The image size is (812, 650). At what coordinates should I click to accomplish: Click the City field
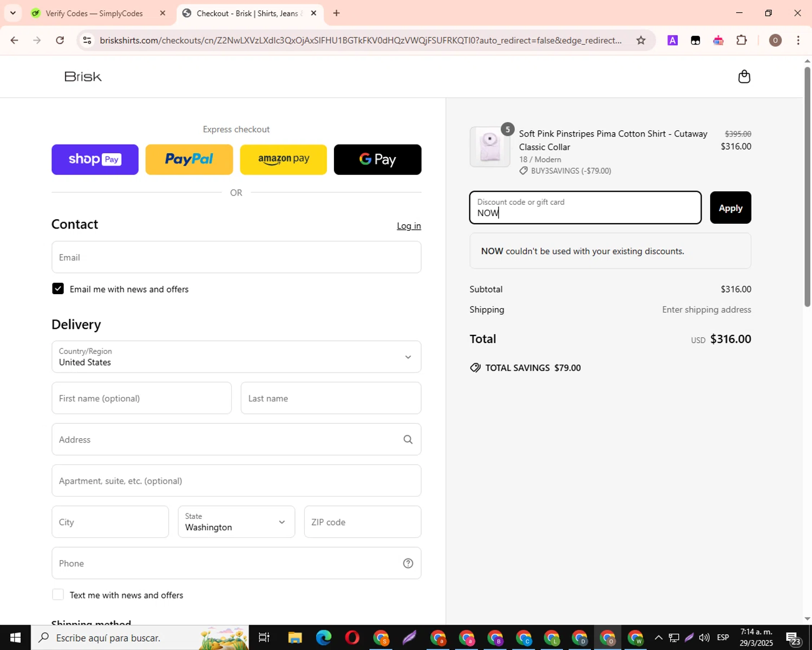click(110, 522)
